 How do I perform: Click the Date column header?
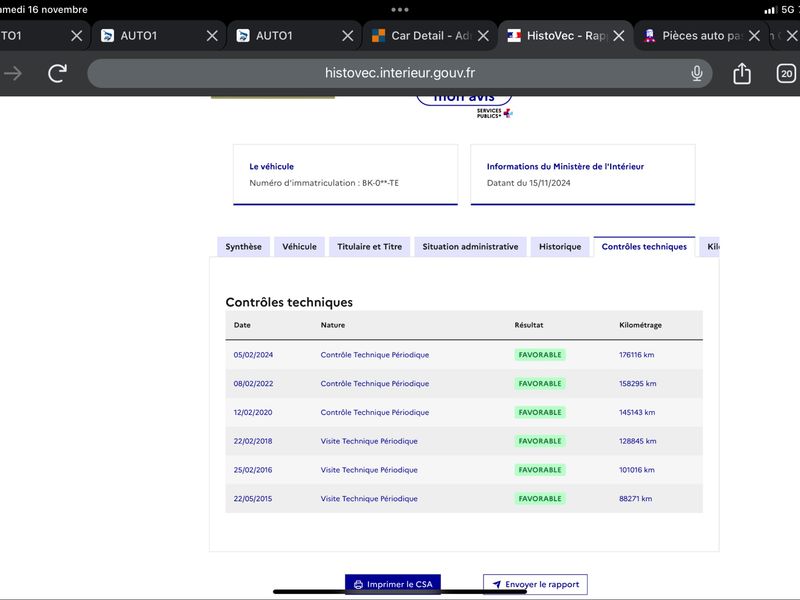coord(242,325)
